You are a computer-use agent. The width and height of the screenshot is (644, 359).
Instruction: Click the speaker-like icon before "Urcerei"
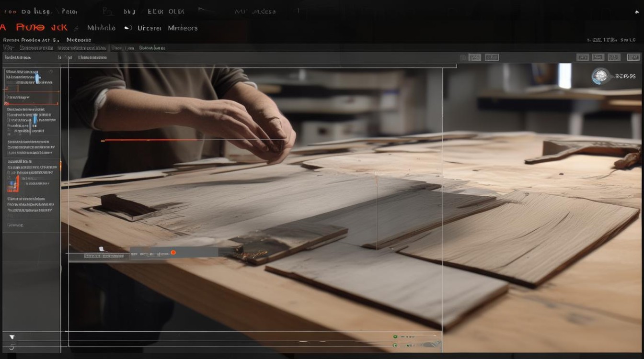point(128,28)
